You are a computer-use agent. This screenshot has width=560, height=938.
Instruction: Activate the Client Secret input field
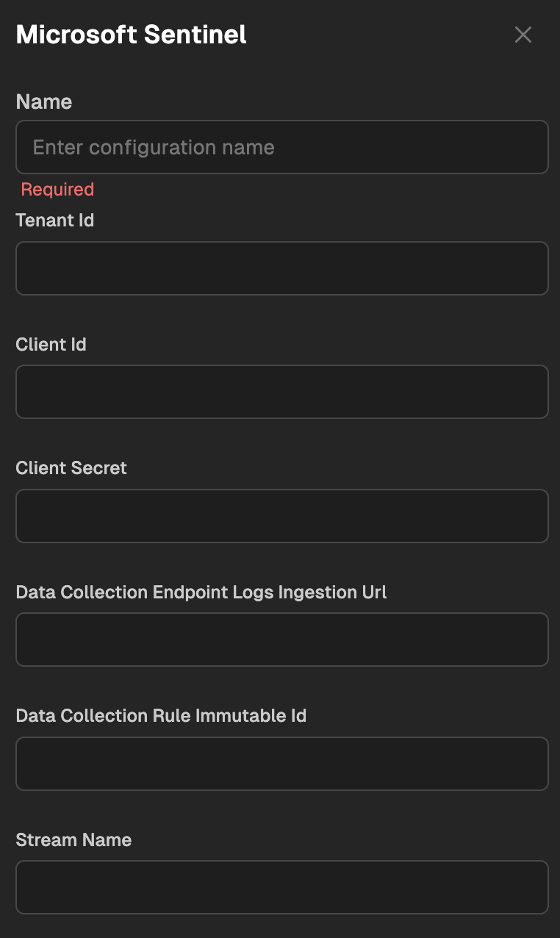(282, 516)
